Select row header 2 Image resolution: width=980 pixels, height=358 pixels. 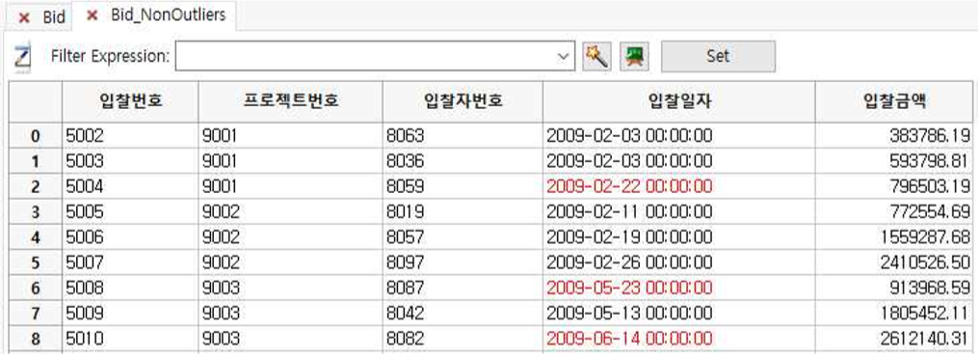(x=36, y=186)
